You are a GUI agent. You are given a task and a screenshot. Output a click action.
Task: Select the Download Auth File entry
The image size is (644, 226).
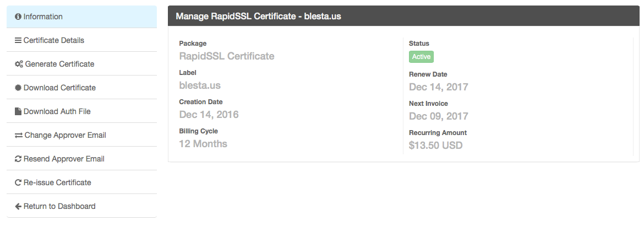coord(57,112)
